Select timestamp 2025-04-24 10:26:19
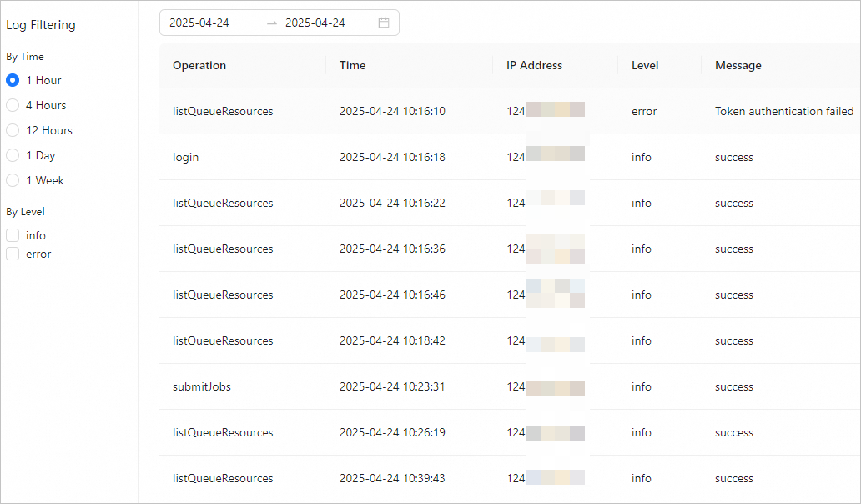 tap(393, 432)
